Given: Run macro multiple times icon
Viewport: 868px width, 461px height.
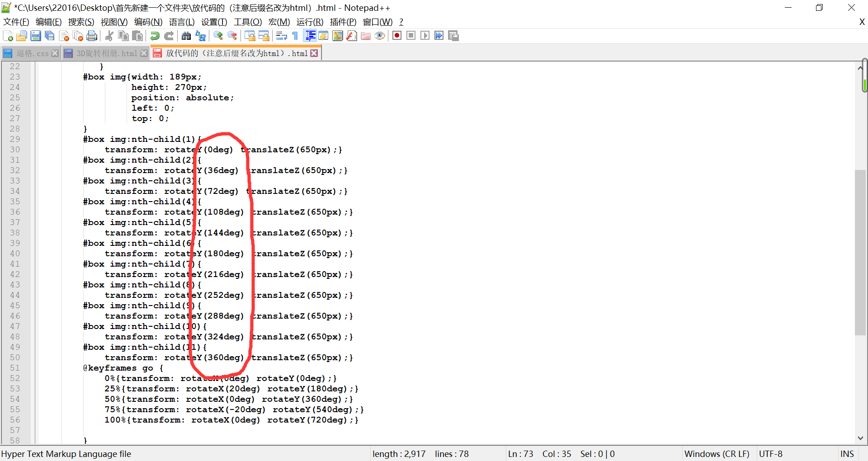Looking at the screenshot, I should point(439,36).
